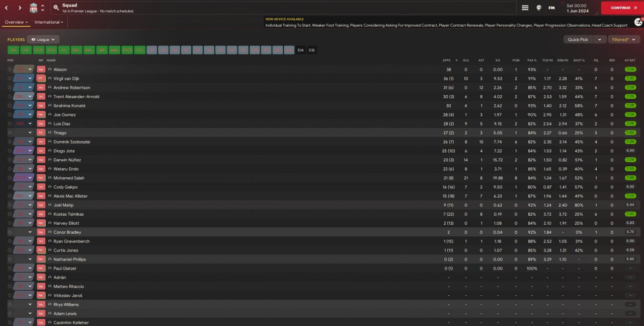The height and width of the screenshot is (326, 644).
Task: Select the STCR position slot
Action: point(127,50)
